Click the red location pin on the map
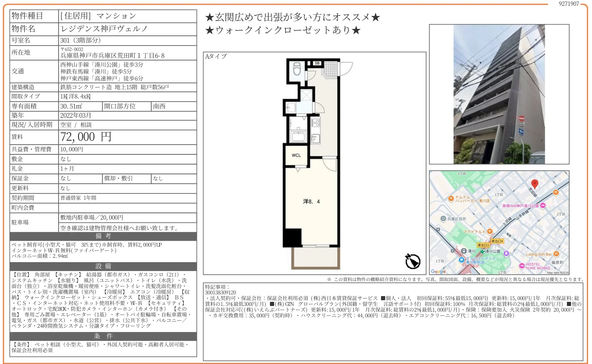This screenshot has width=592, height=364. pos(534,184)
